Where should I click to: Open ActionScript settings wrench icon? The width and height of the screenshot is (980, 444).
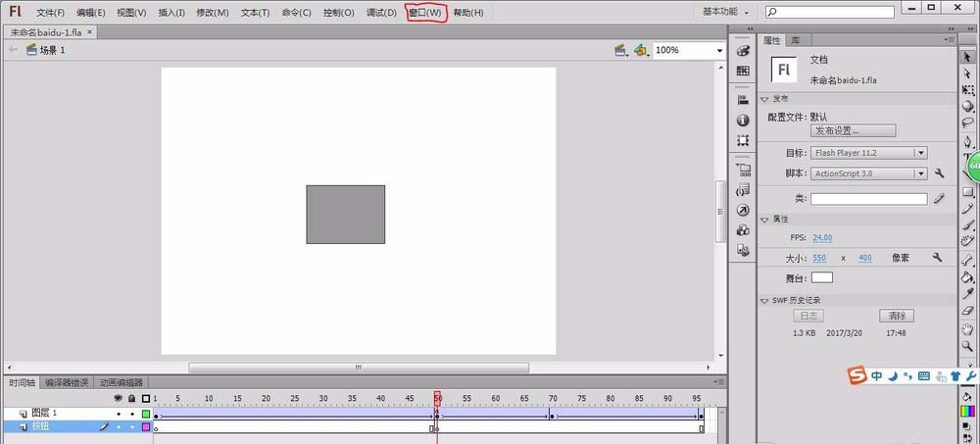pyautogui.click(x=939, y=173)
